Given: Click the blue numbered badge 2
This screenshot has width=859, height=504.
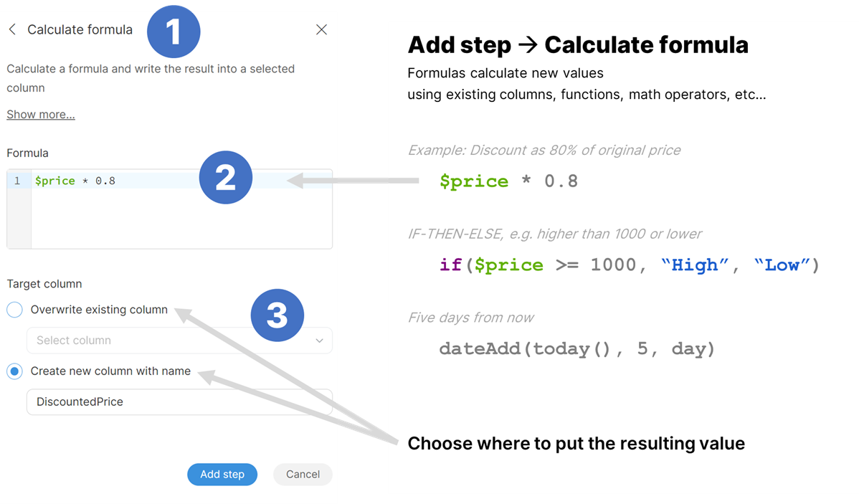Looking at the screenshot, I should 226,177.
